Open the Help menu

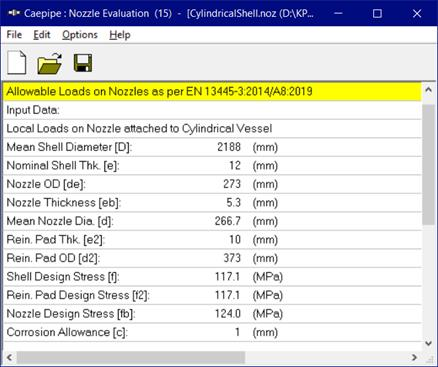click(x=120, y=35)
